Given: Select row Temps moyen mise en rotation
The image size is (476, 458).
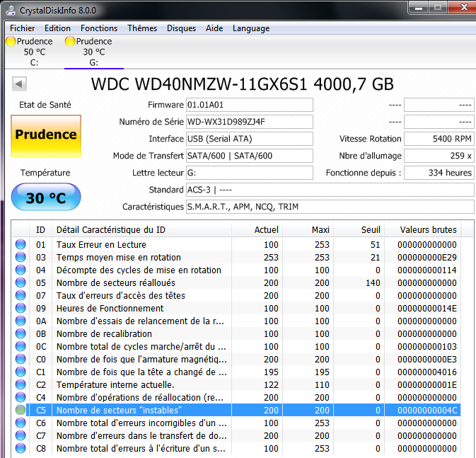Looking at the screenshot, I should (236, 257).
